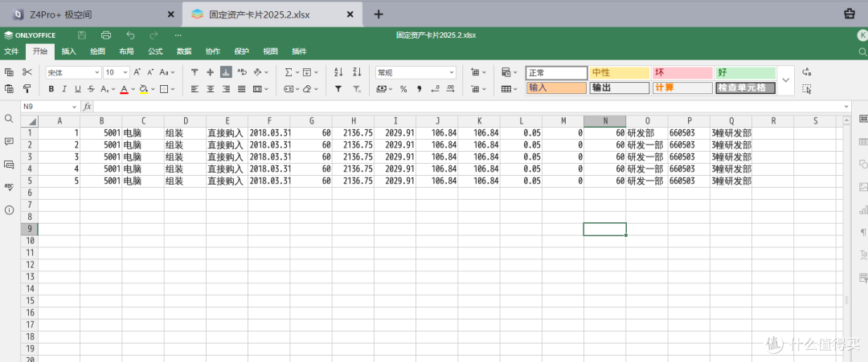Toggle Italic formatting

pyautogui.click(x=64, y=88)
